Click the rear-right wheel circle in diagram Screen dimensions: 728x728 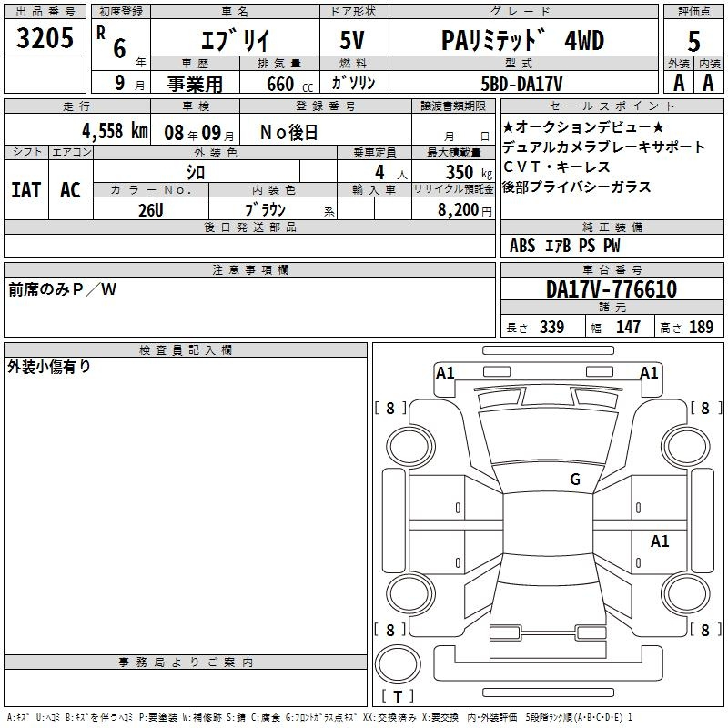[x=686, y=594]
